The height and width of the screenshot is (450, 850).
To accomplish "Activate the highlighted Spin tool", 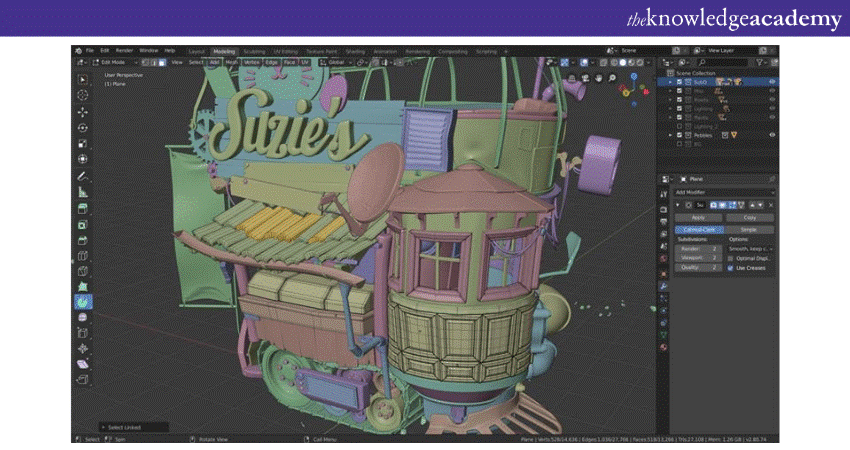I will 83,300.
